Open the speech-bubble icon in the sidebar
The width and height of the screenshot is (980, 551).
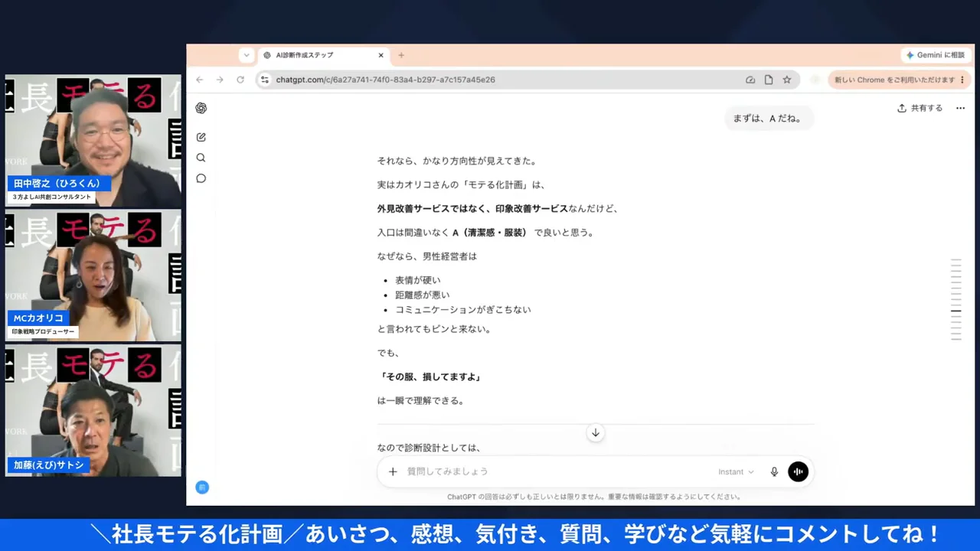(201, 178)
